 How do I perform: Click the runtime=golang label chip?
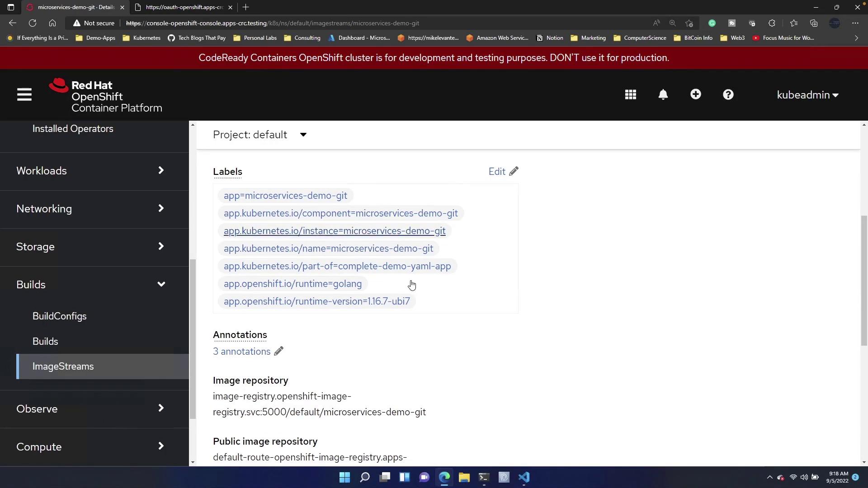[292, 284]
